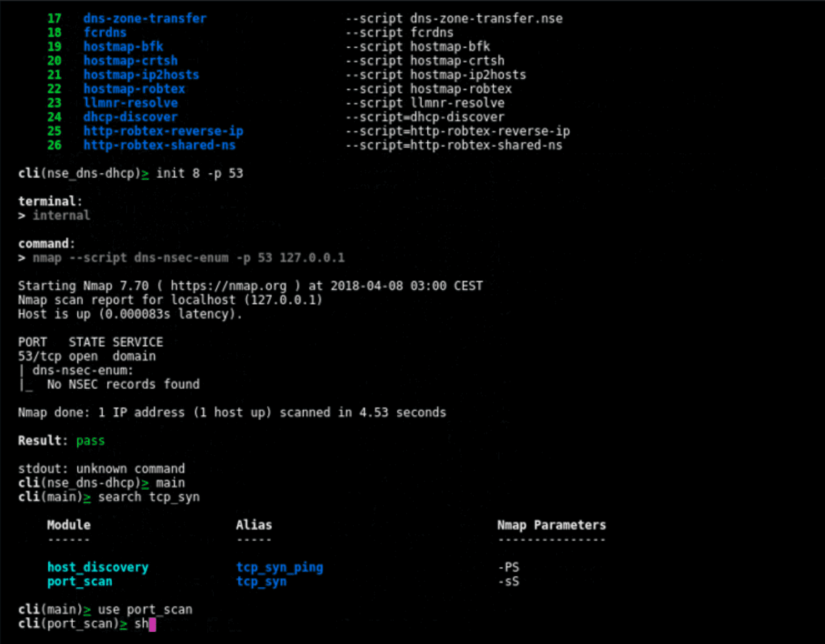Click the '--script fcrdns' parameter text

pyautogui.click(x=399, y=32)
